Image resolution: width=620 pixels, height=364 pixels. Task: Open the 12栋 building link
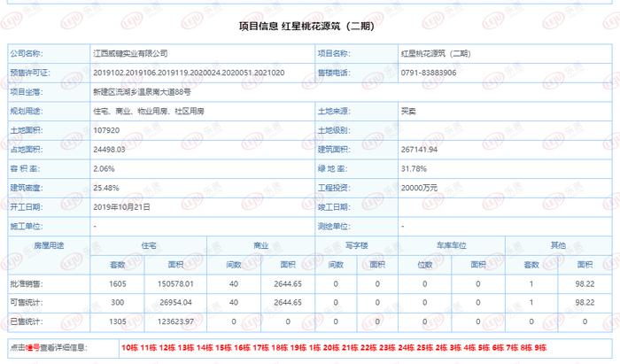(x=167, y=348)
